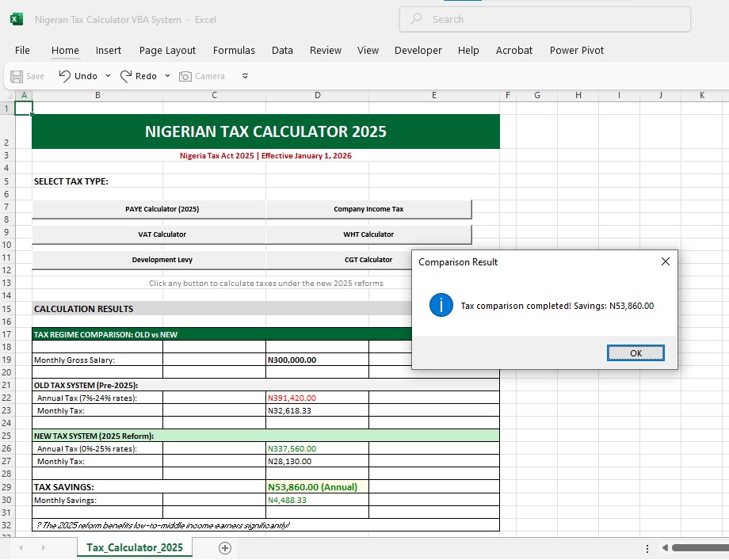729x560 pixels.
Task: Open the Formulas ribbon tab
Action: pyautogui.click(x=234, y=50)
